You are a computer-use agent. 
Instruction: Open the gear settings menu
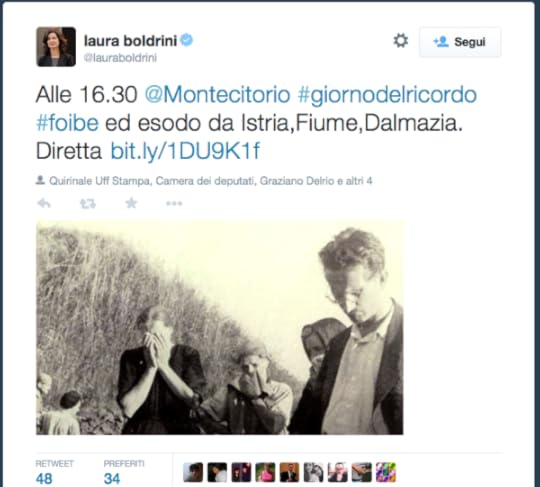coord(401,41)
